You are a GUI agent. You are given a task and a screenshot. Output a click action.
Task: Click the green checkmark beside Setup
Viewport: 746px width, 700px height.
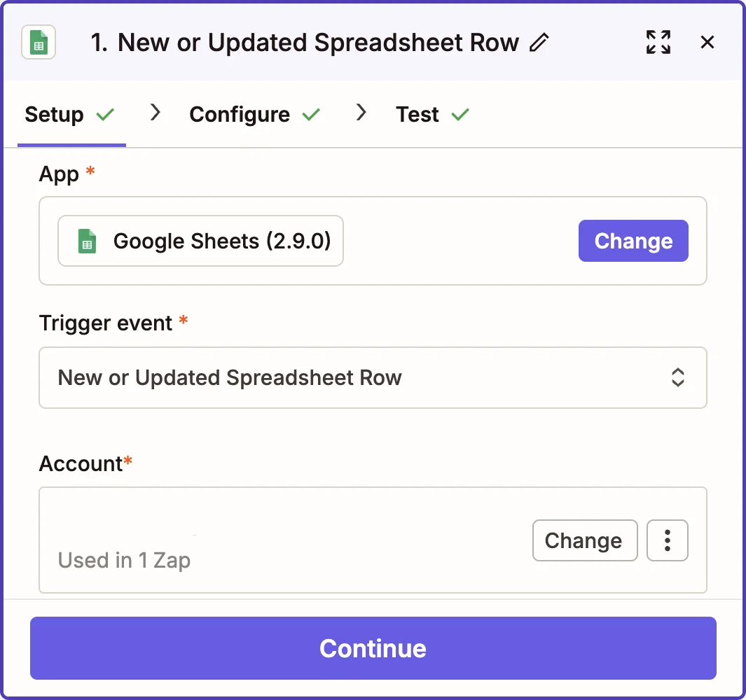pos(105,115)
